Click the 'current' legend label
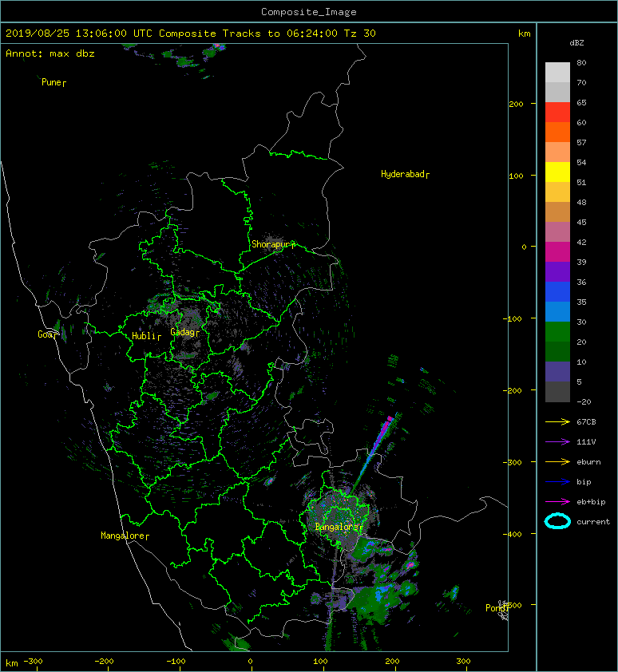This screenshot has height=672, width=618. [593, 522]
